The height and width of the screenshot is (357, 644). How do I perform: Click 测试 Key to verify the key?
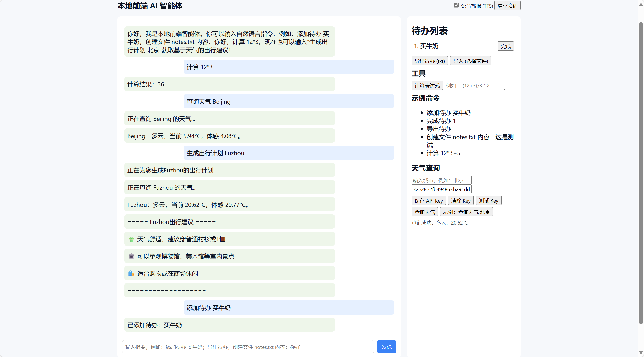(x=488, y=200)
